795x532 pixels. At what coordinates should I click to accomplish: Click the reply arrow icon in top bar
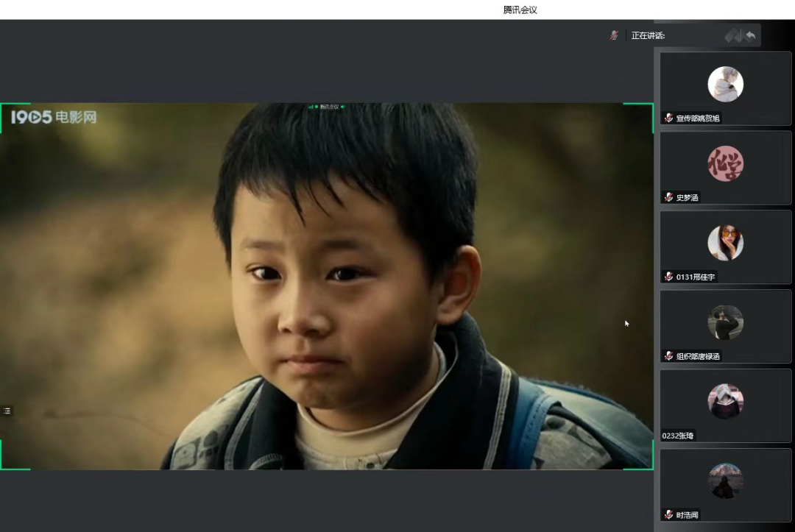pyautogui.click(x=750, y=35)
